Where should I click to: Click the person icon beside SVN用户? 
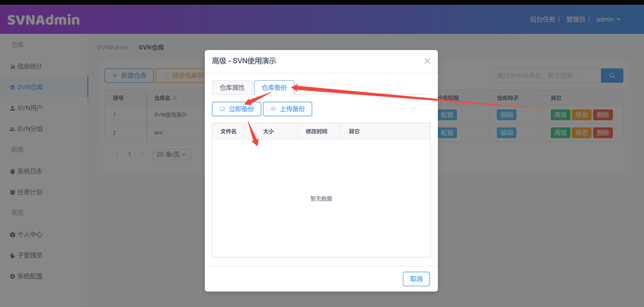(x=12, y=108)
